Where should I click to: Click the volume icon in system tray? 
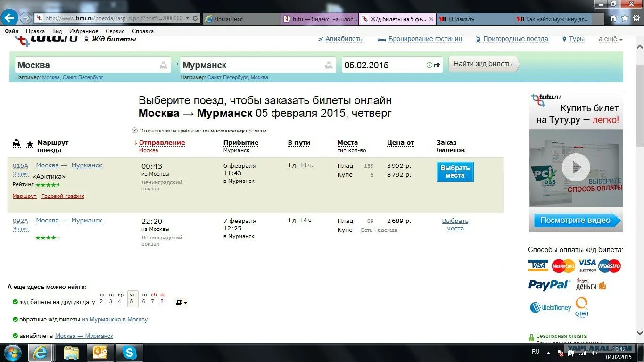pos(595,353)
